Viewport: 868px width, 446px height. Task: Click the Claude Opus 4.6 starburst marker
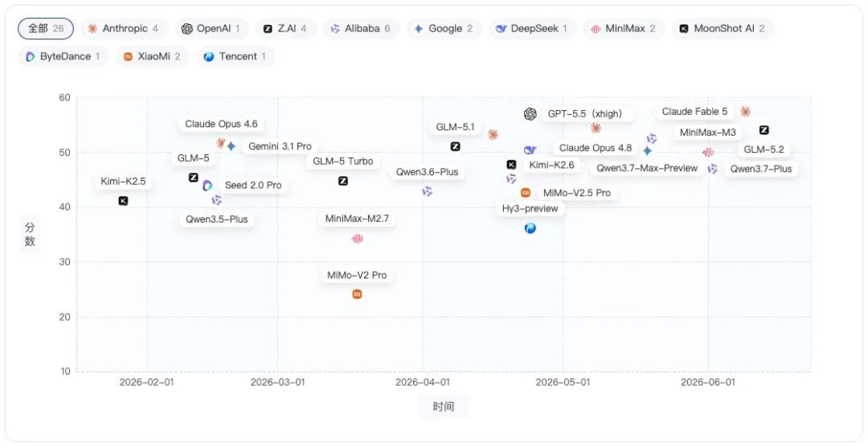point(221,143)
